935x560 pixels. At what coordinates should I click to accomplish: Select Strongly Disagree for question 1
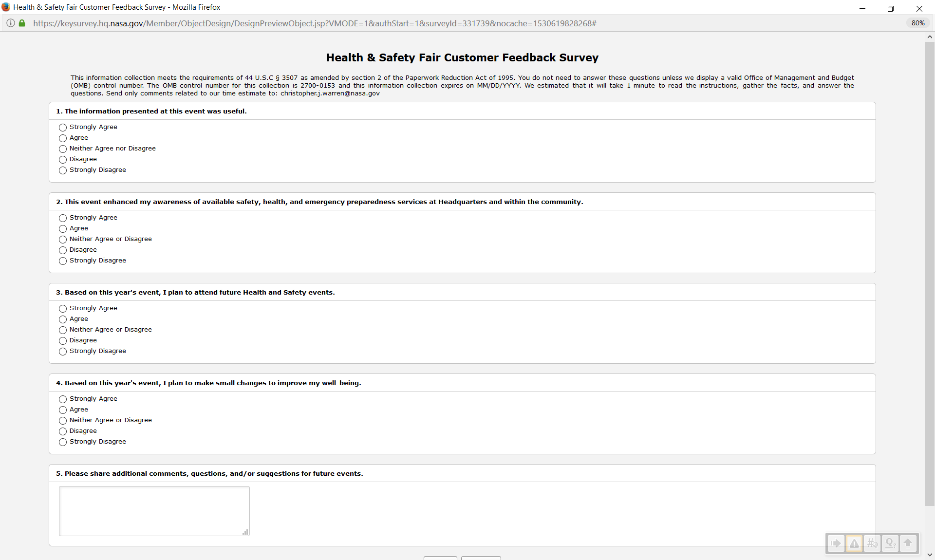[x=63, y=170]
